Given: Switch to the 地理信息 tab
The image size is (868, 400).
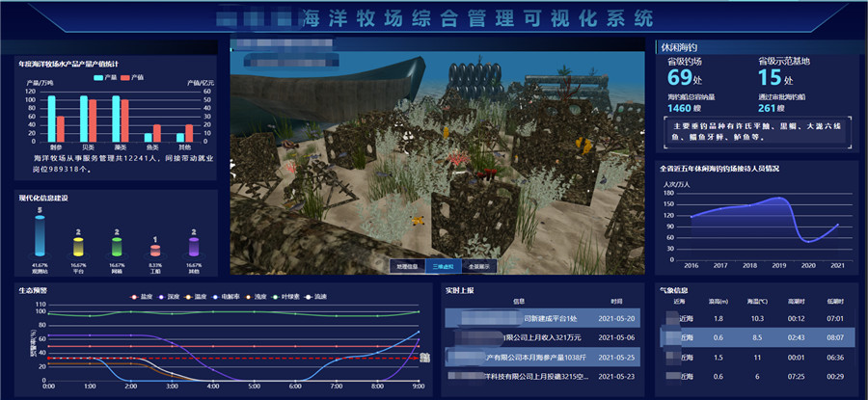Looking at the screenshot, I should coord(407,265).
